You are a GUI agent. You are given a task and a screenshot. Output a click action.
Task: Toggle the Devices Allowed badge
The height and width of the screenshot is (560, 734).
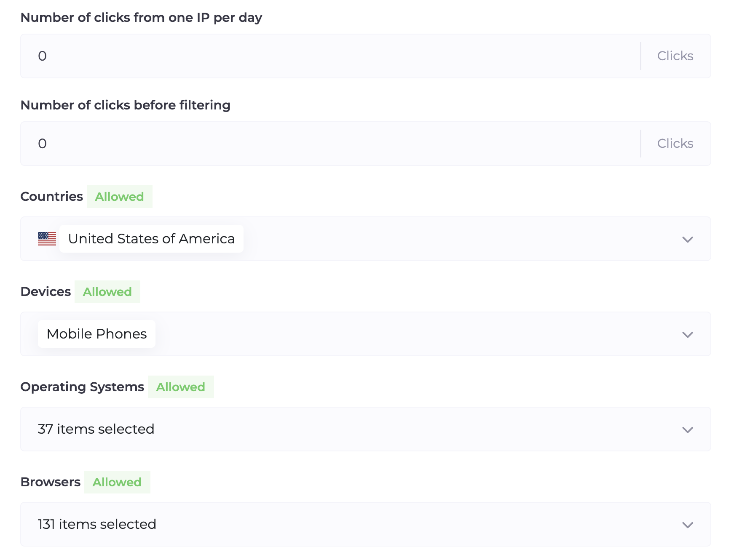pyautogui.click(x=107, y=292)
